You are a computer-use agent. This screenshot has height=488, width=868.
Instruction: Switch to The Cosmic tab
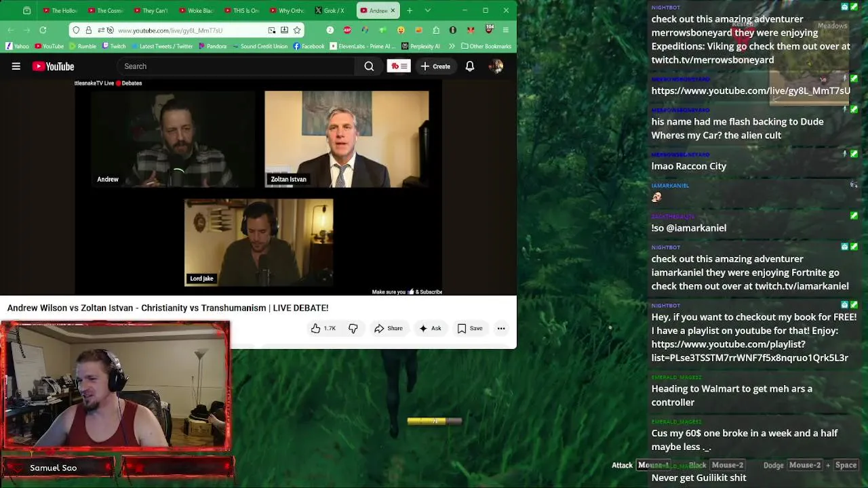coord(105,10)
